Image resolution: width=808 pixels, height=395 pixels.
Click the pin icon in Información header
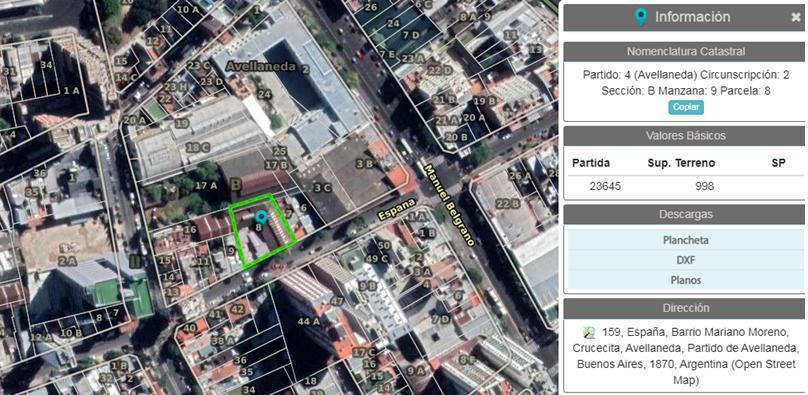pos(641,17)
